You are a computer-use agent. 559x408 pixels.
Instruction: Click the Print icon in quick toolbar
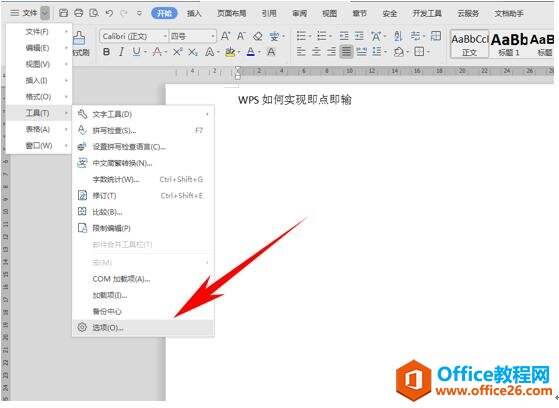[x=78, y=13]
